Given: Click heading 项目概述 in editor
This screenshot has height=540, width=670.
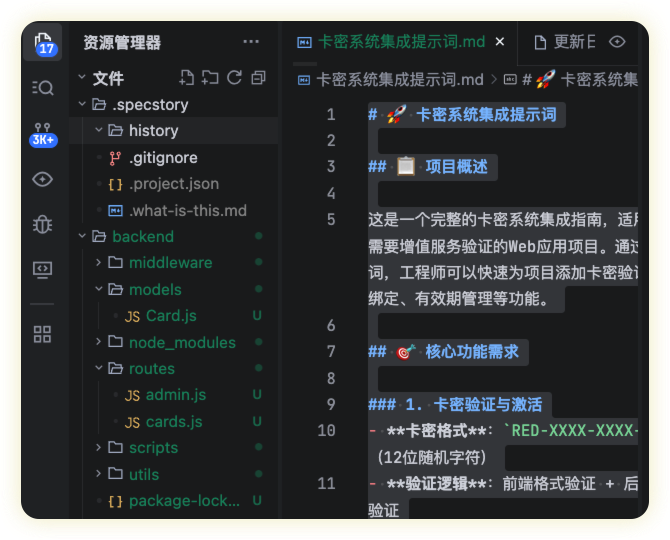Looking at the screenshot, I should pos(456,167).
